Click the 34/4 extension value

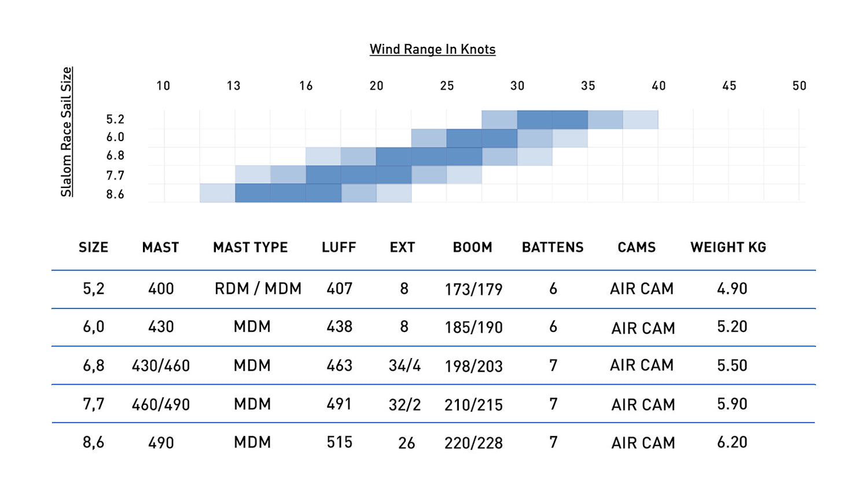404,366
